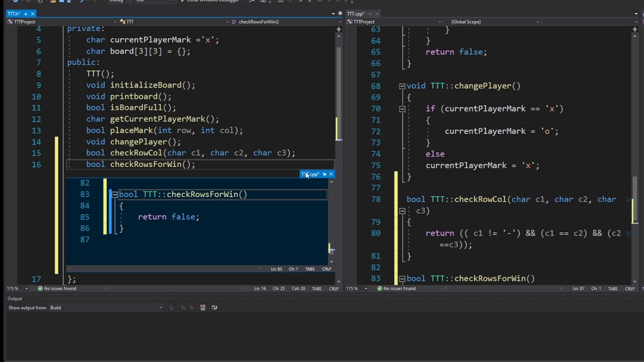Click char board[3][3] = {}; on line 6
The width and height of the screenshot is (644, 362).
pos(138,51)
